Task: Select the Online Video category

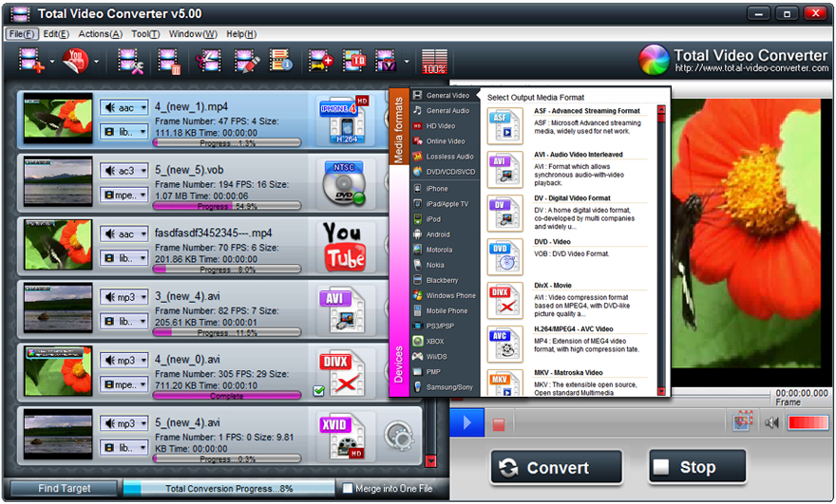Action: 445,141
